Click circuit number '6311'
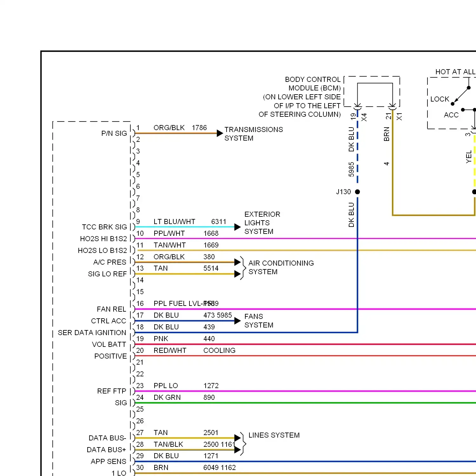Image resolution: width=476 pixels, height=476 pixels. click(219, 221)
